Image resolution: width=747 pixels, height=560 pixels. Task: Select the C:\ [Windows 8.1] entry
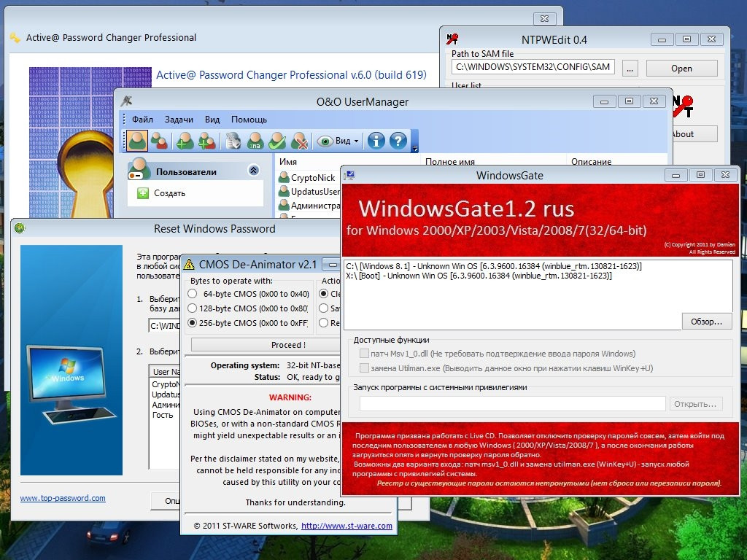click(494, 266)
